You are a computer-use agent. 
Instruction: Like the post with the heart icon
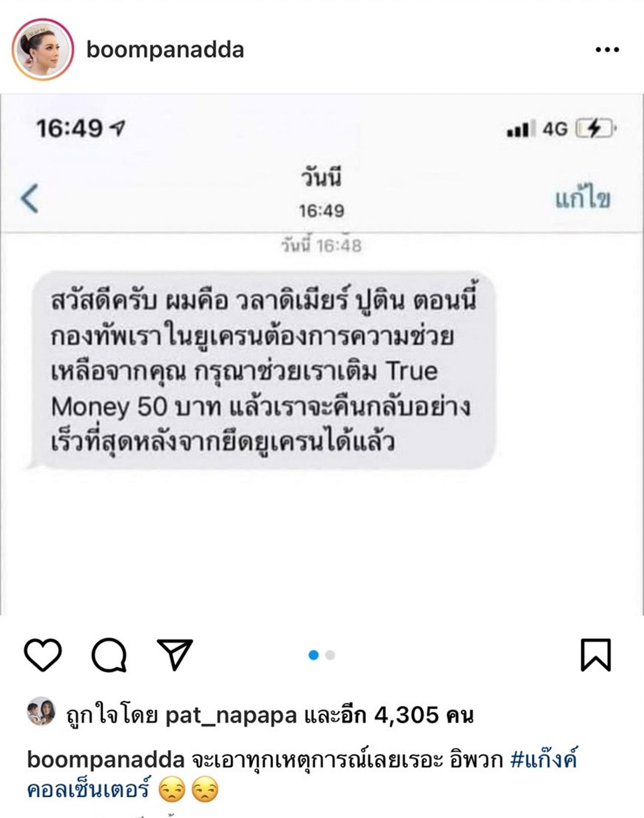pos(43,655)
